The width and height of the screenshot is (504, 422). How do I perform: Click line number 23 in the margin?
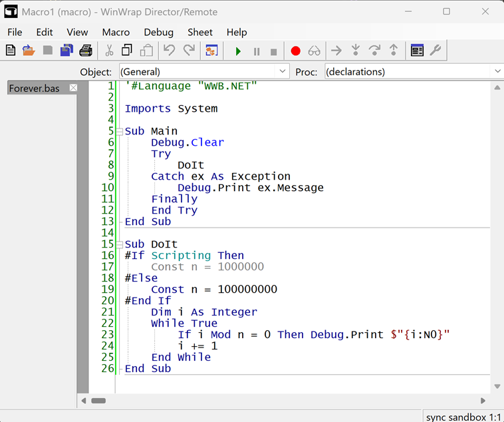pos(108,334)
